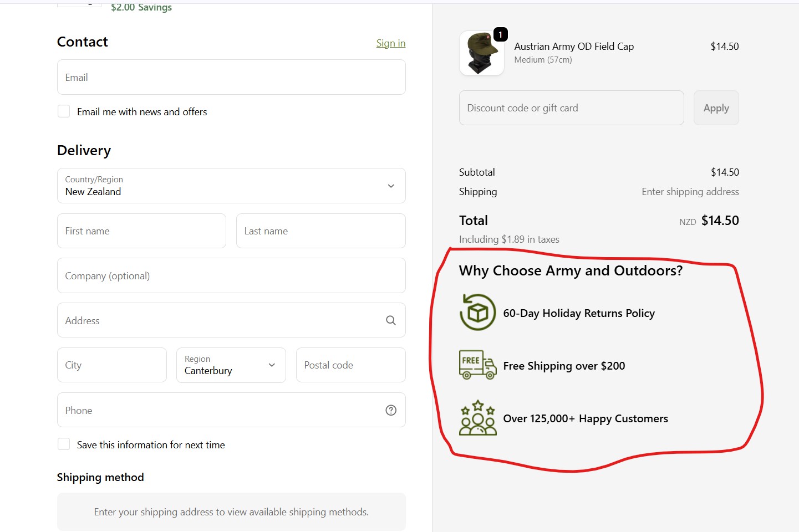
Task: Click the Medium (57cm) variant text
Action: coord(543,60)
